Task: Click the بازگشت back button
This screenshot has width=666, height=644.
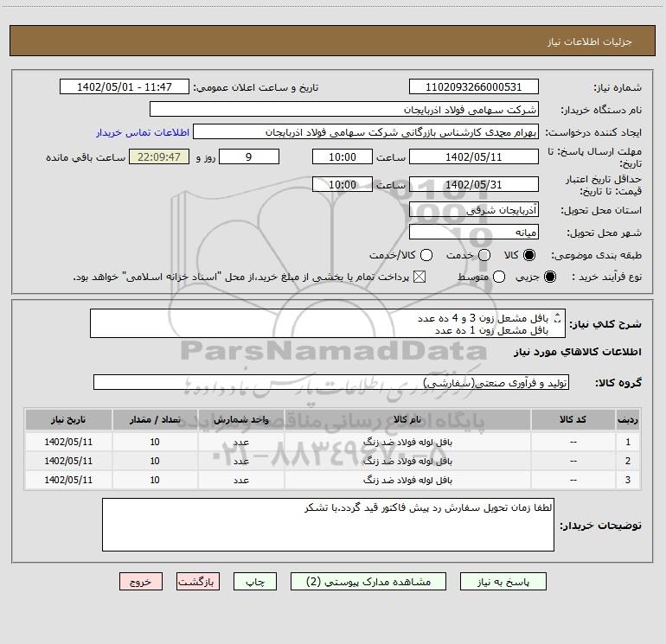Action: pyautogui.click(x=198, y=581)
